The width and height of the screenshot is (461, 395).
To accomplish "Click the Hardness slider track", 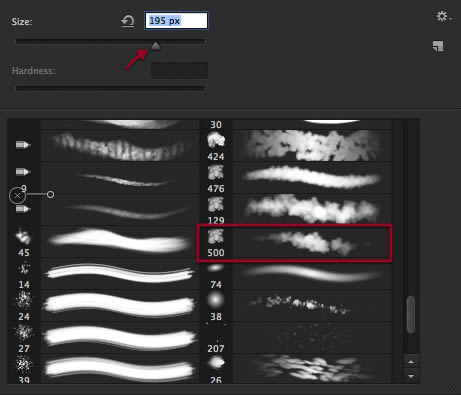I will coord(110,88).
